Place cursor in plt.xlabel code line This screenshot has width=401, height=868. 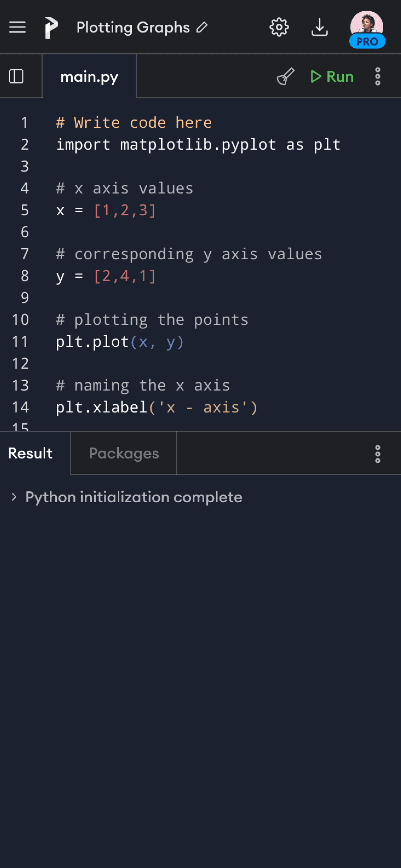[156, 408]
